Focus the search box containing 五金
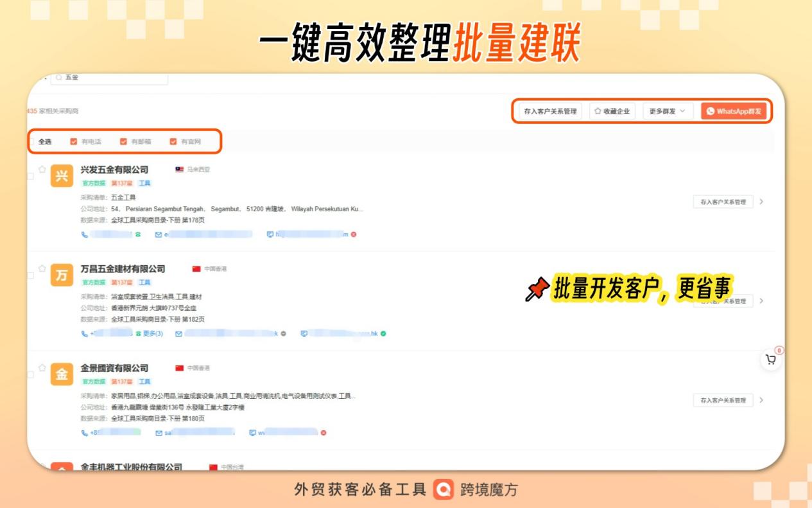Screen dimensions: 812x508 (x=109, y=78)
